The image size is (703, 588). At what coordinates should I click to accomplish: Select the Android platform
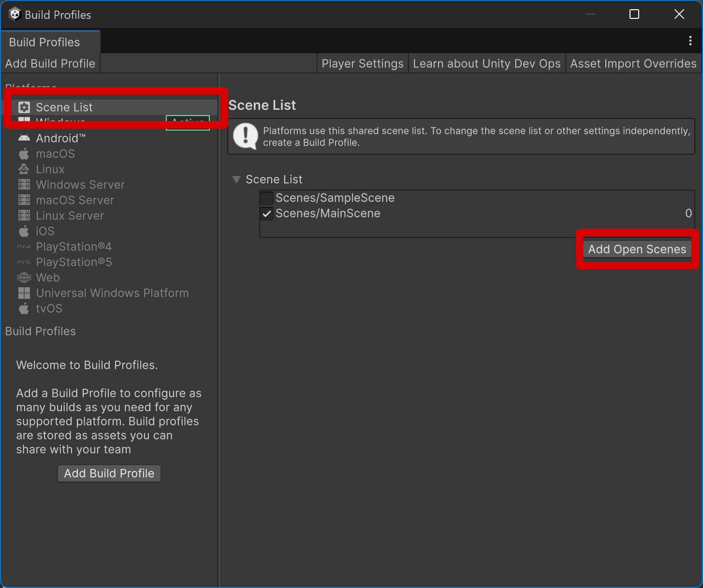[x=110, y=138]
